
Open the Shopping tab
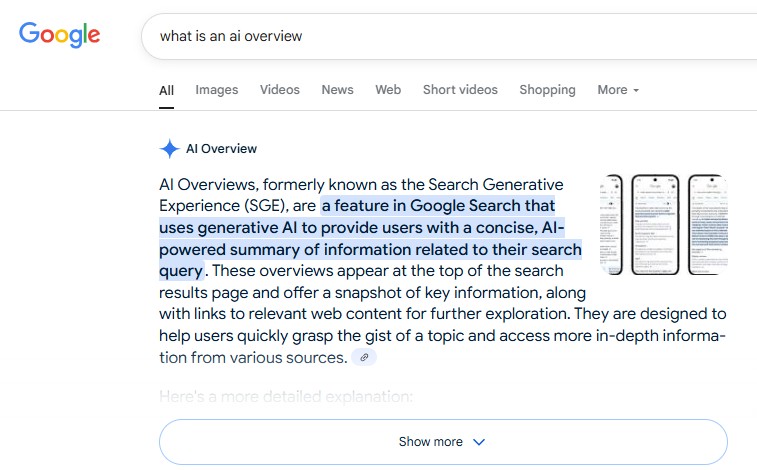[547, 90]
